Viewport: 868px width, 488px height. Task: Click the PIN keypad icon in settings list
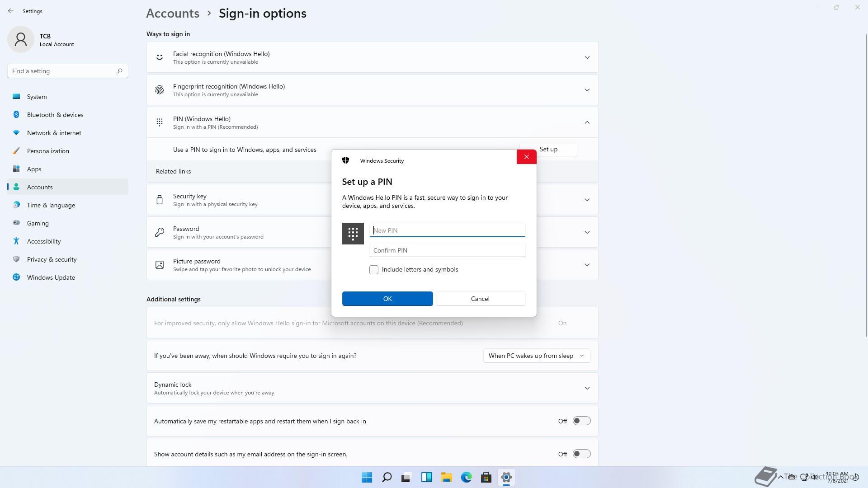pyautogui.click(x=160, y=122)
